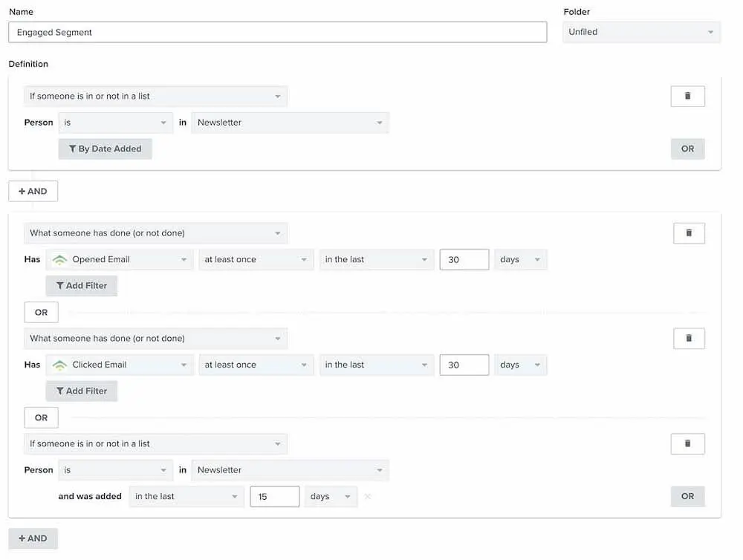Expand the Clicked Email metric dropdown
The width and height of the screenshot is (743, 560).
click(x=120, y=365)
